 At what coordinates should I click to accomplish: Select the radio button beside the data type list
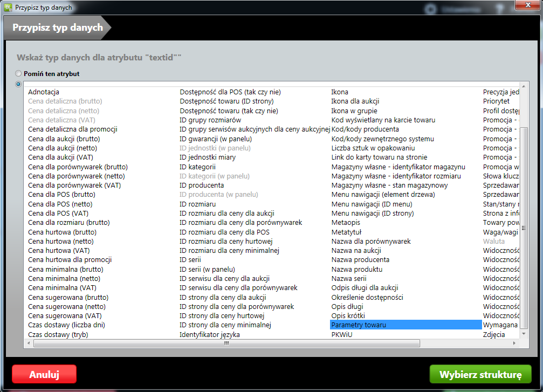(18, 84)
